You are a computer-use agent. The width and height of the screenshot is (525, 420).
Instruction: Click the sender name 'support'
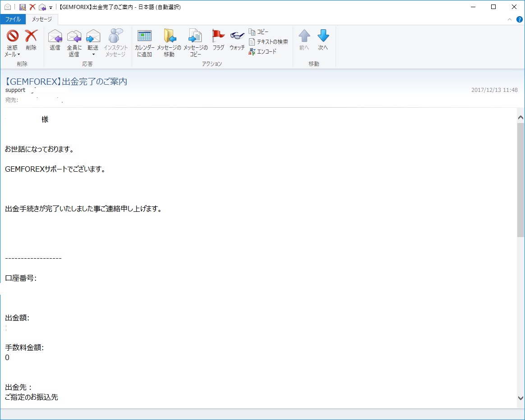pyautogui.click(x=15, y=90)
